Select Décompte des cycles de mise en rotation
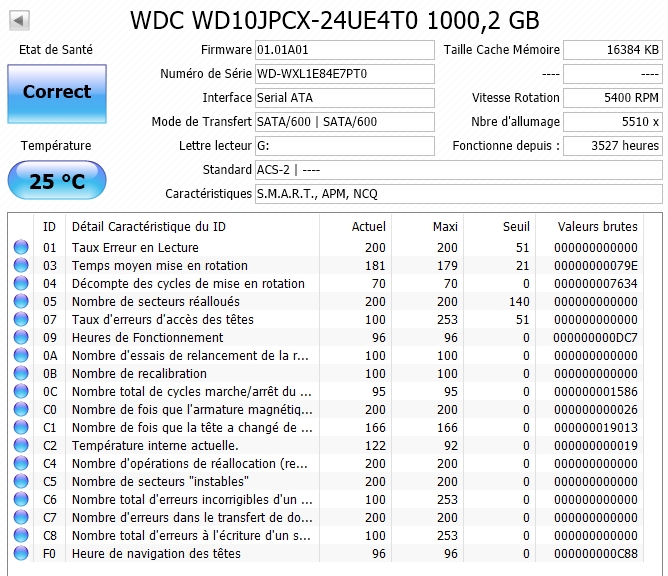668x576 pixels. [x=325, y=283]
